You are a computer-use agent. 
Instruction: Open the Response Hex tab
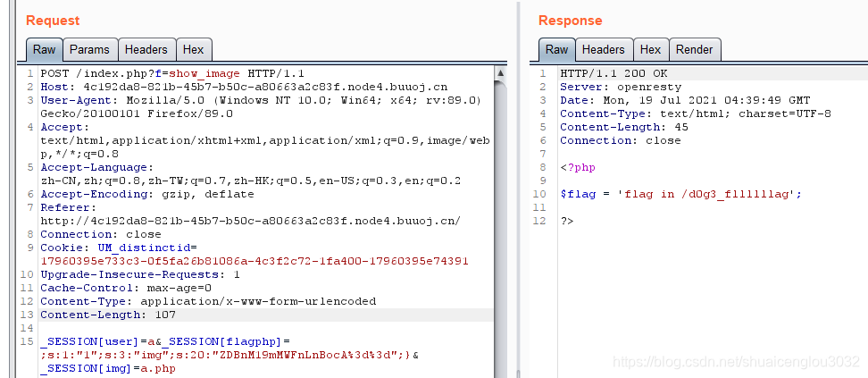(x=650, y=49)
